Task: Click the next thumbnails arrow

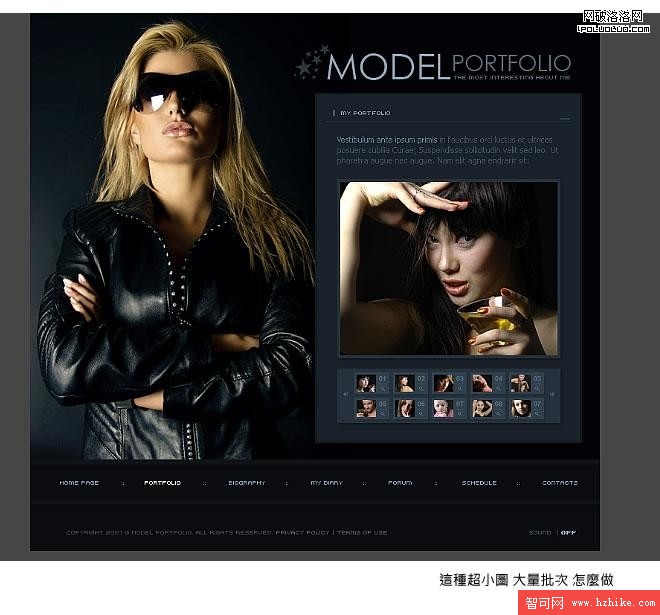Action: click(552, 395)
